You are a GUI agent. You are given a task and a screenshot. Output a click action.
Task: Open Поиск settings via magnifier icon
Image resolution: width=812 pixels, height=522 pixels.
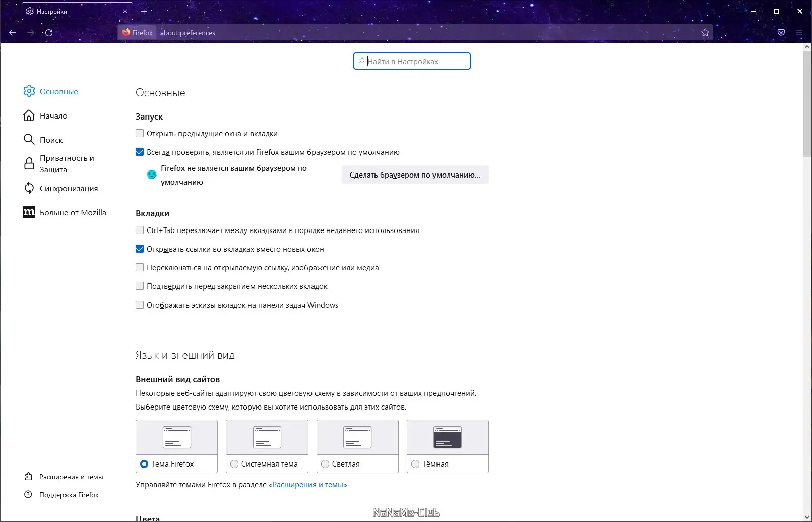pyautogui.click(x=29, y=139)
